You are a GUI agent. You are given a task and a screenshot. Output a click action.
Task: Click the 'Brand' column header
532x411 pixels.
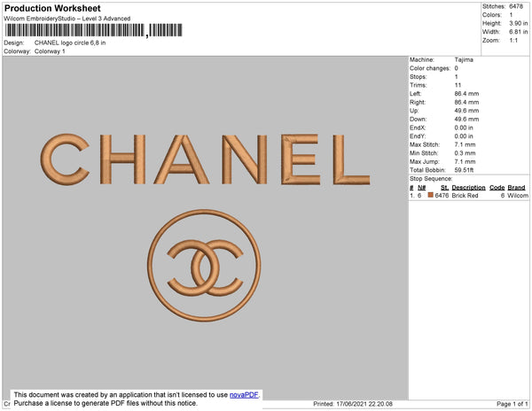516,188
